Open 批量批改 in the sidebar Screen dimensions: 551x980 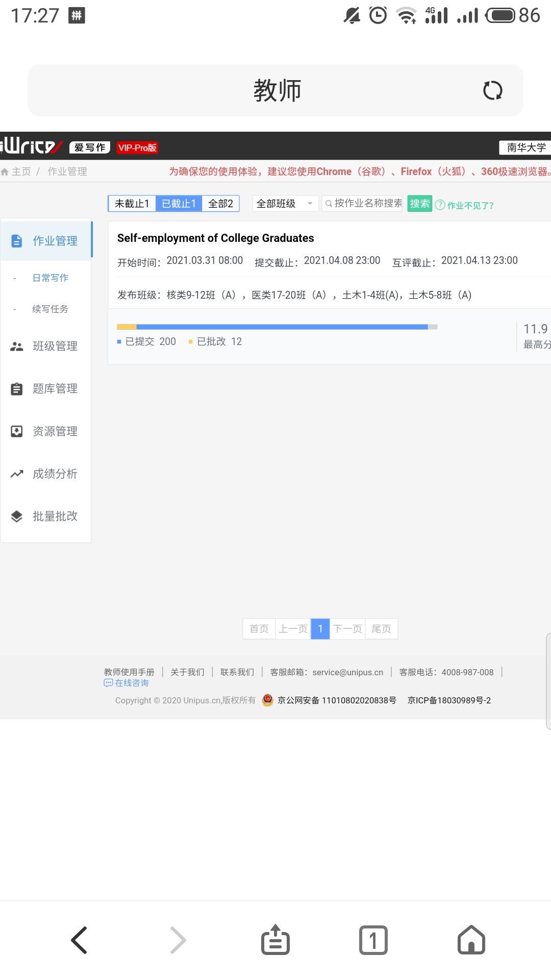point(46,516)
